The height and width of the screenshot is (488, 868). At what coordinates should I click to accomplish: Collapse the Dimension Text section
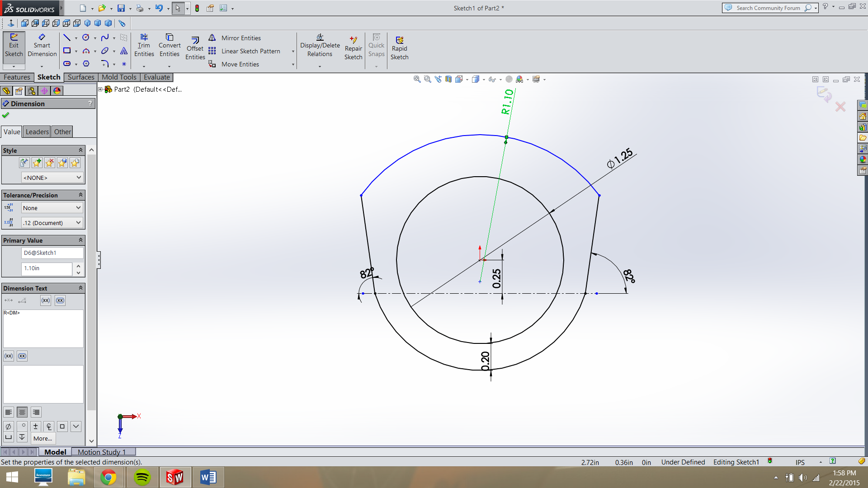pyautogui.click(x=80, y=288)
